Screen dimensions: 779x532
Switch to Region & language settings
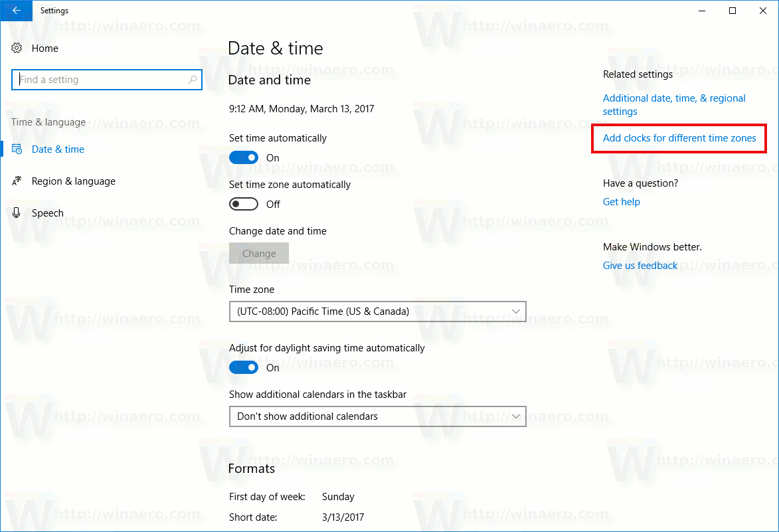72,181
